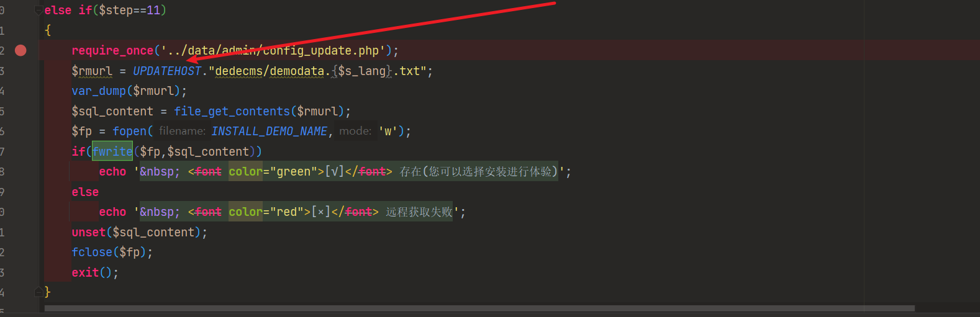The height and width of the screenshot is (317, 980).
Task: Click the fopen function name
Action: [129, 132]
